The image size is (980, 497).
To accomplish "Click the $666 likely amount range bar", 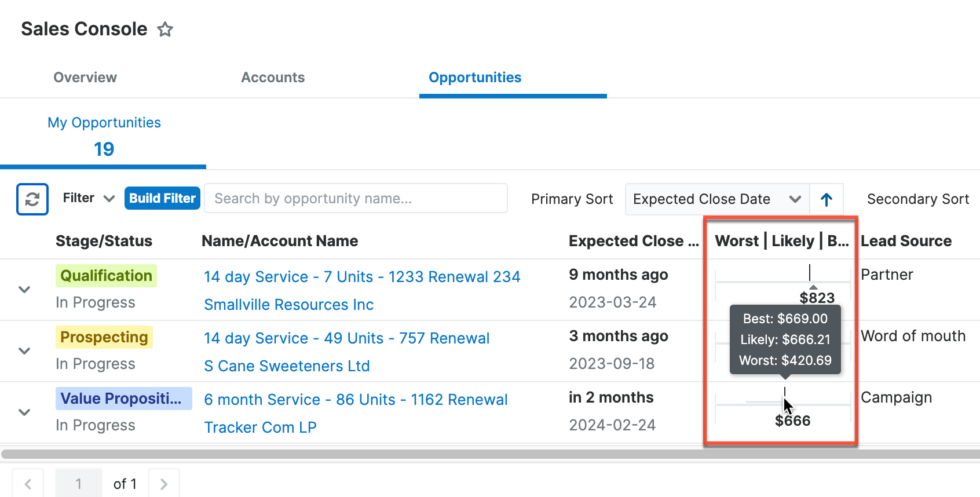I will 783,404.
